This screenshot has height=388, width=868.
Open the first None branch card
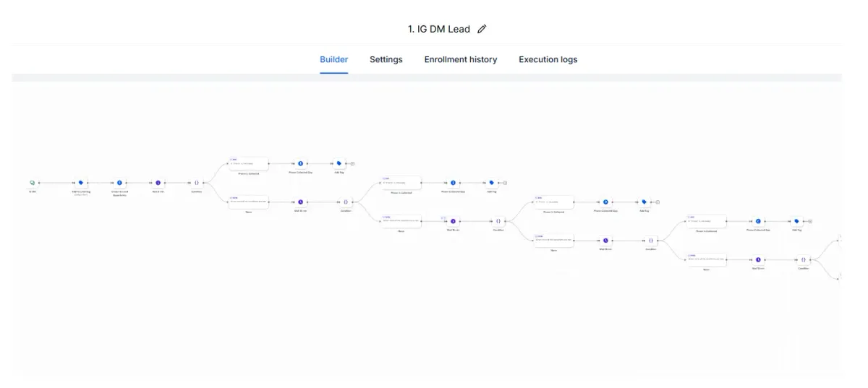tap(248, 202)
